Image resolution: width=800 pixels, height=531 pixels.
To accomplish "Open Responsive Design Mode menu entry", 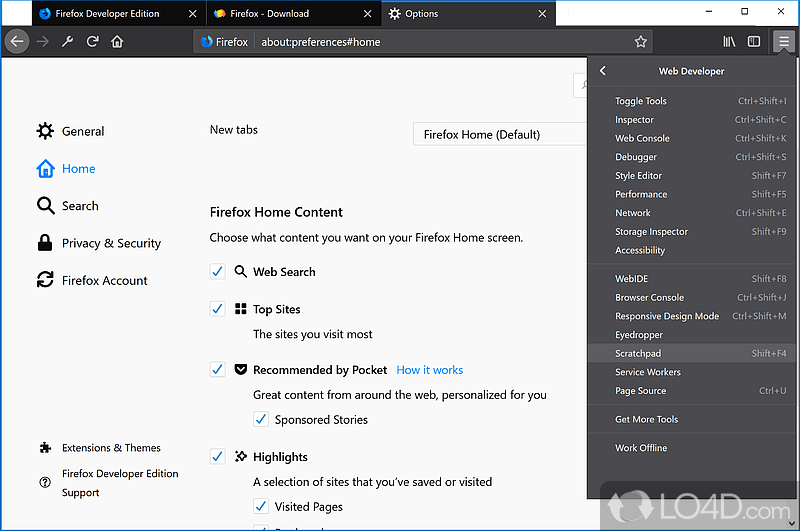I will pos(691,316).
